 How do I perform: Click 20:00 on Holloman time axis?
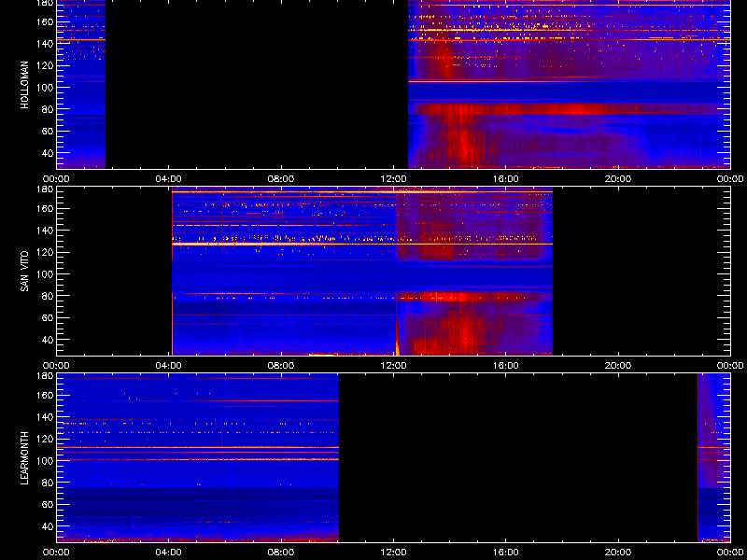click(x=618, y=179)
